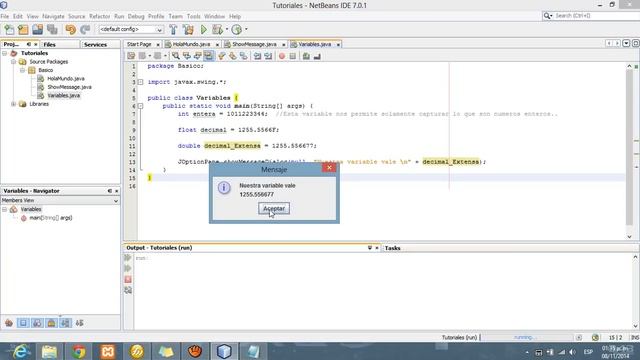
Task: Click Aceptar in Mensaje dialog
Action: tap(274, 209)
